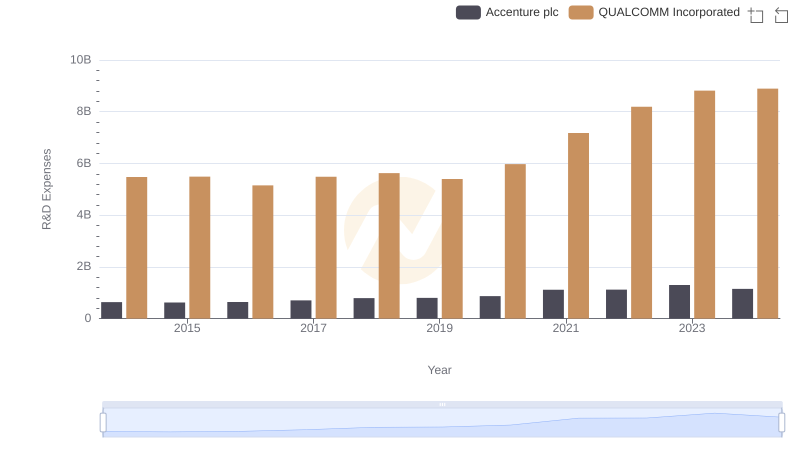Click the Year axis title

tap(439, 370)
